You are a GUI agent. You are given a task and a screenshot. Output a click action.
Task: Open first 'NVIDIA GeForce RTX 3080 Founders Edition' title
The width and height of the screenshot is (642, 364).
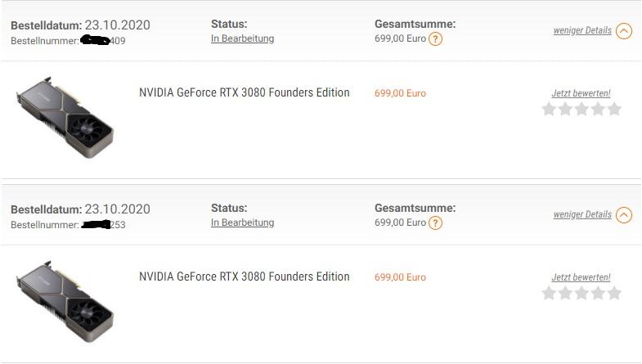(x=245, y=92)
